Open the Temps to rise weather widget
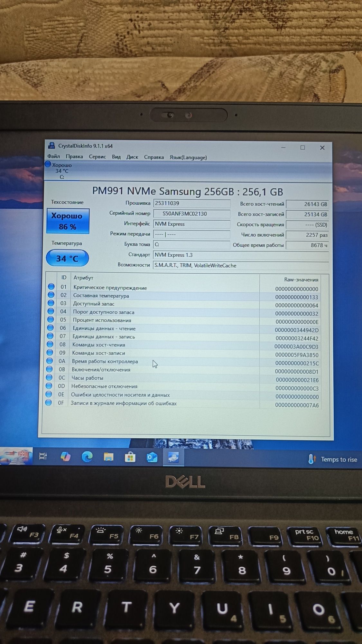362x644 pixels. point(332,459)
